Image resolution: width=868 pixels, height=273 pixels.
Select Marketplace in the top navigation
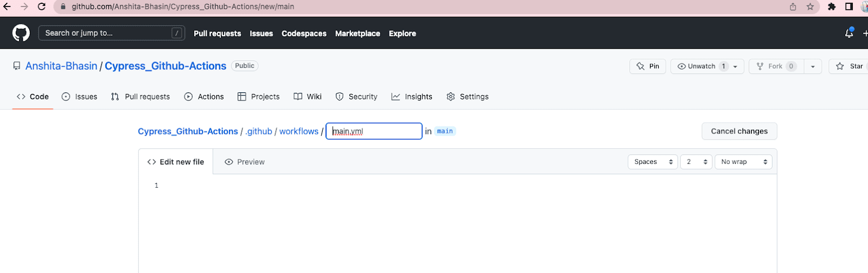point(358,33)
